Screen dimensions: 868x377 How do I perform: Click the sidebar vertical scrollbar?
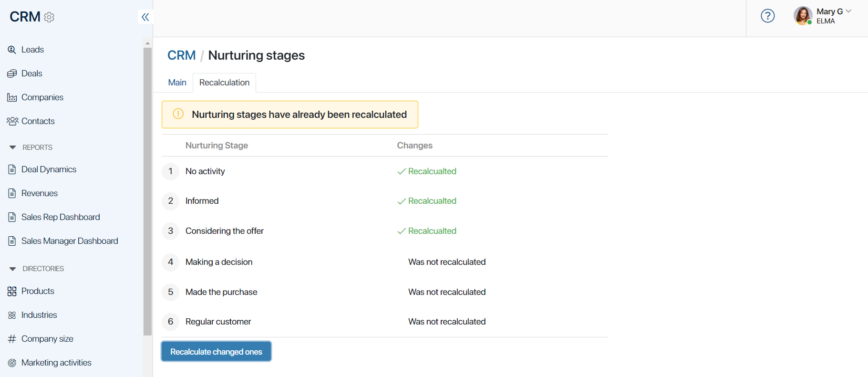(x=147, y=191)
